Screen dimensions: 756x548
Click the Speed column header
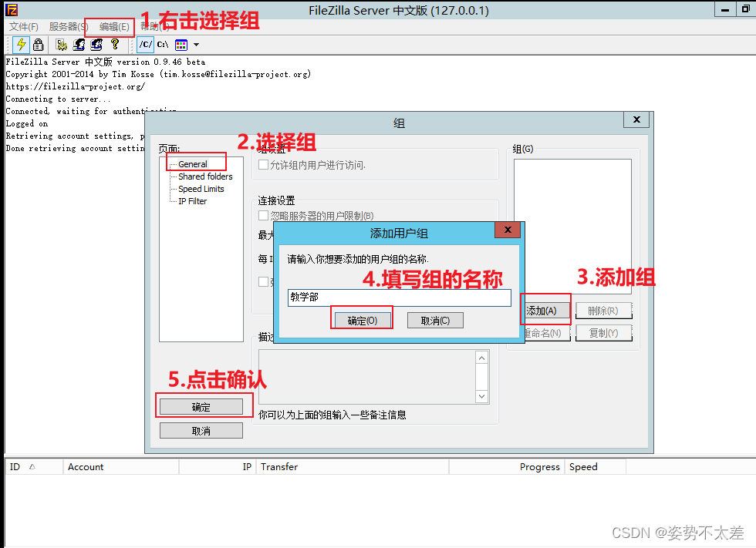tap(596, 466)
